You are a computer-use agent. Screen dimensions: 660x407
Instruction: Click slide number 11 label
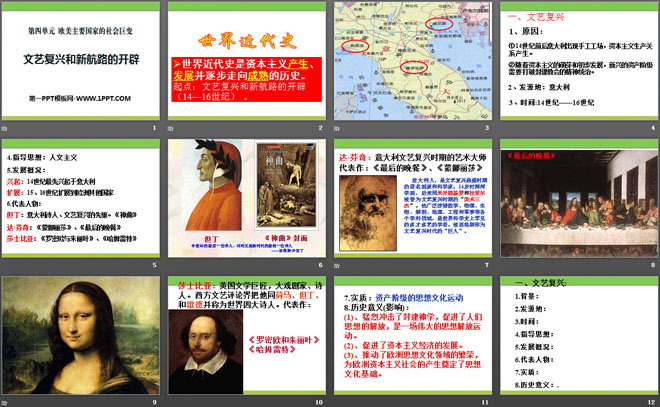[485, 402]
